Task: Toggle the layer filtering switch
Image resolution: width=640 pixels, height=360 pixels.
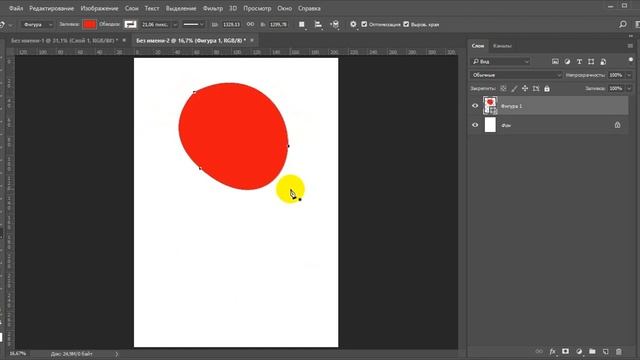Action: 631,61
